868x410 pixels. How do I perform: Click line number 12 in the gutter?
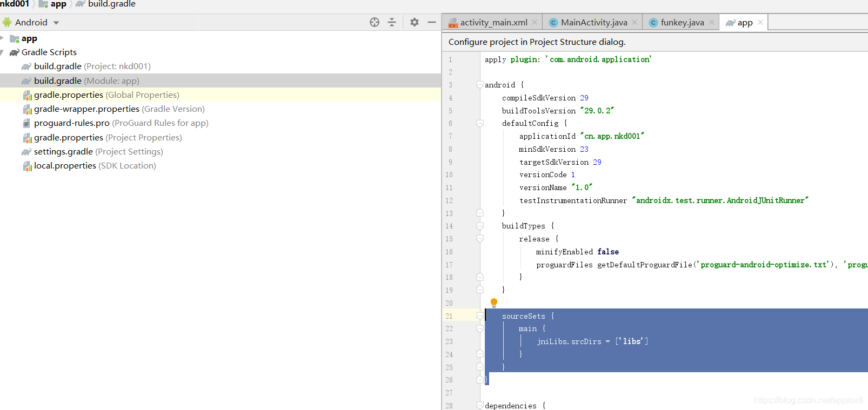click(x=449, y=200)
